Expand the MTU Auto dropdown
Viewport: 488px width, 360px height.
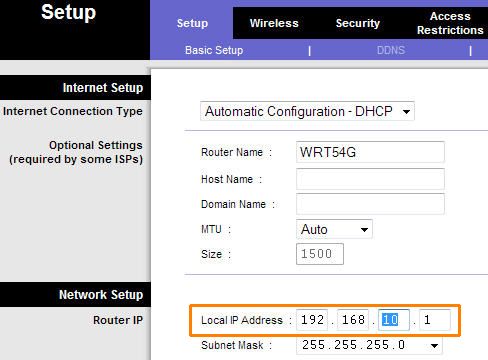point(334,229)
